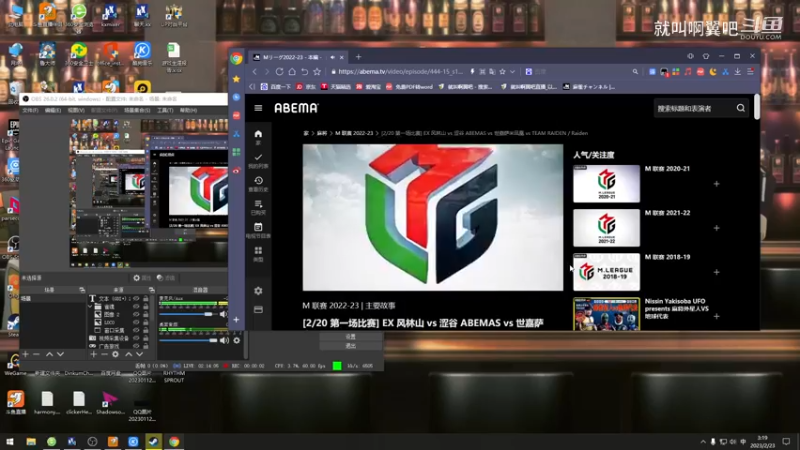Screen dimensions: 800x450
Task: Pop out the OBS scenes dock
Action: [82, 290]
